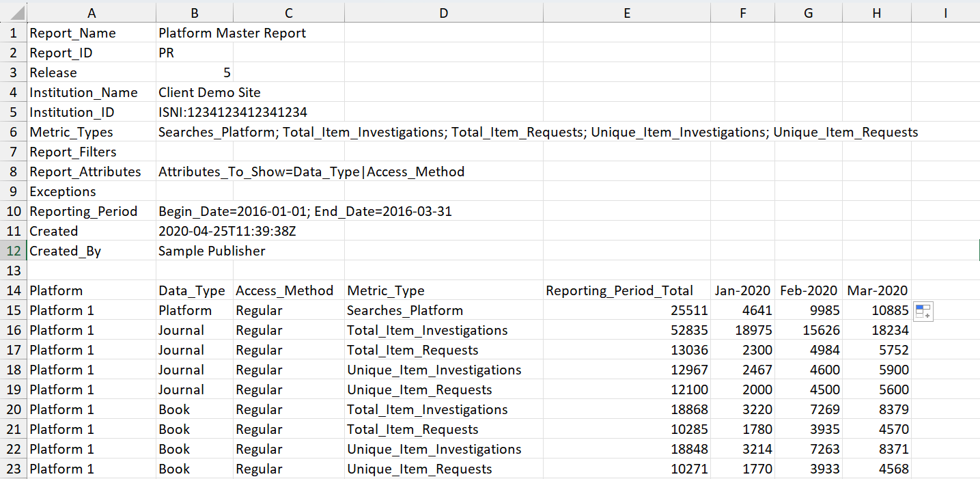Click cell 'Platform Master Report'
The image size is (980, 479).
pyautogui.click(x=232, y=33)
